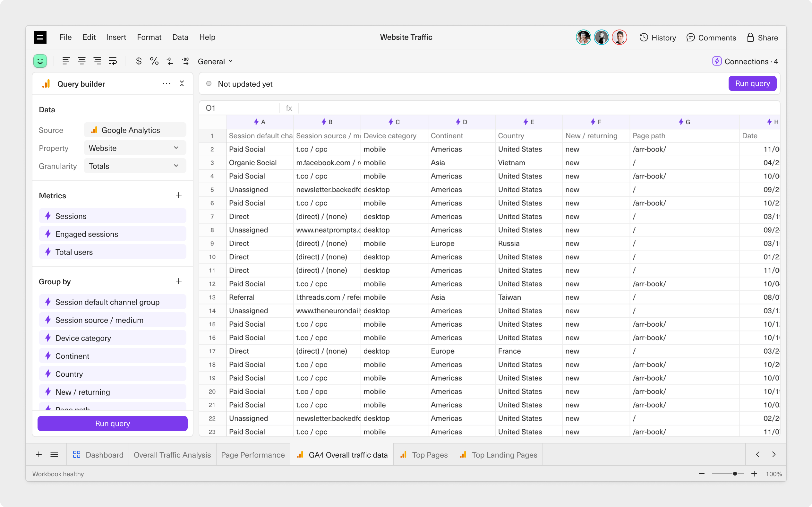
Task: Collapse the Query builder panel
Action: pos(182,83)
